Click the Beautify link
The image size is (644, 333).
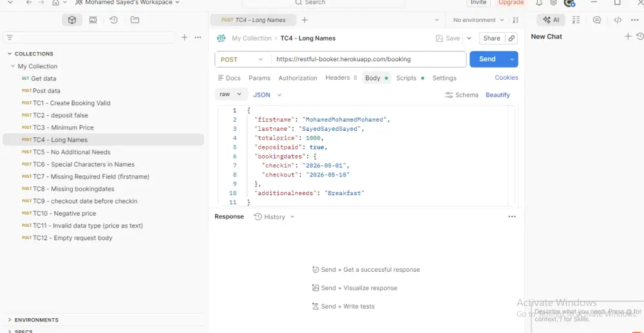497,95
